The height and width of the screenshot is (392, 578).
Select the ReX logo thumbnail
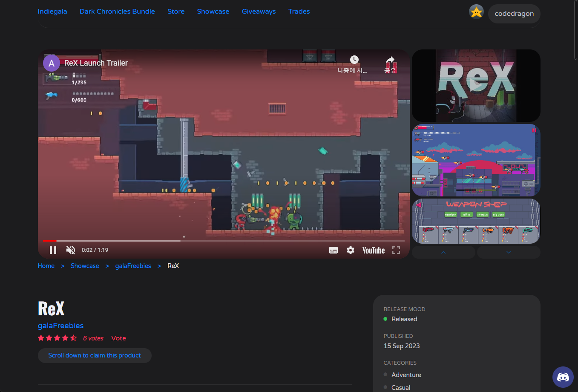click(476, 86)
